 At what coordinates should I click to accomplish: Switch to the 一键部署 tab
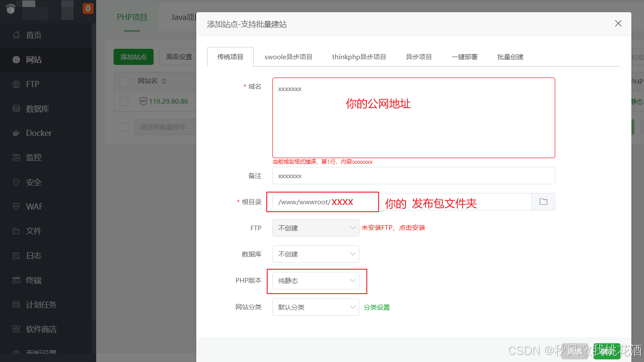pos(464,57)
